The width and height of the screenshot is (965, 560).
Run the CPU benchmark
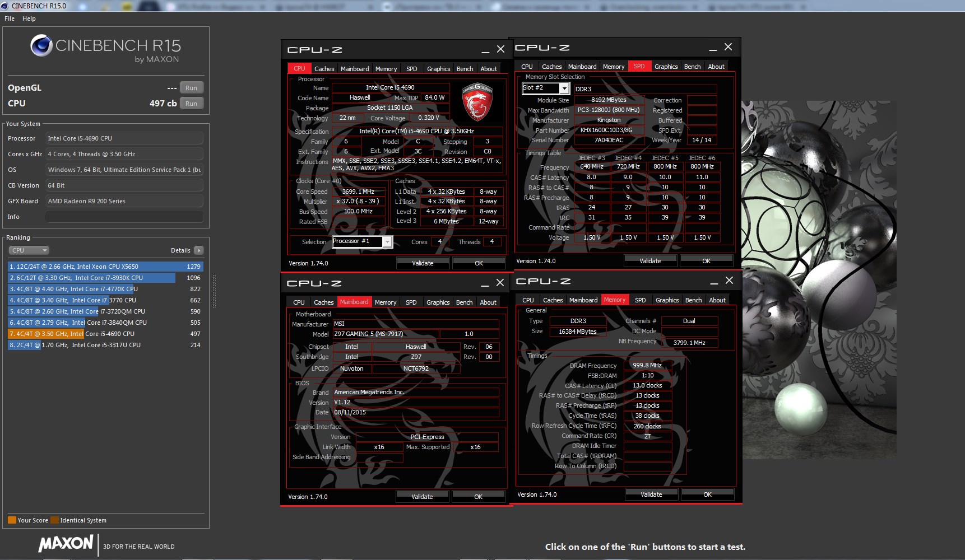192,104
